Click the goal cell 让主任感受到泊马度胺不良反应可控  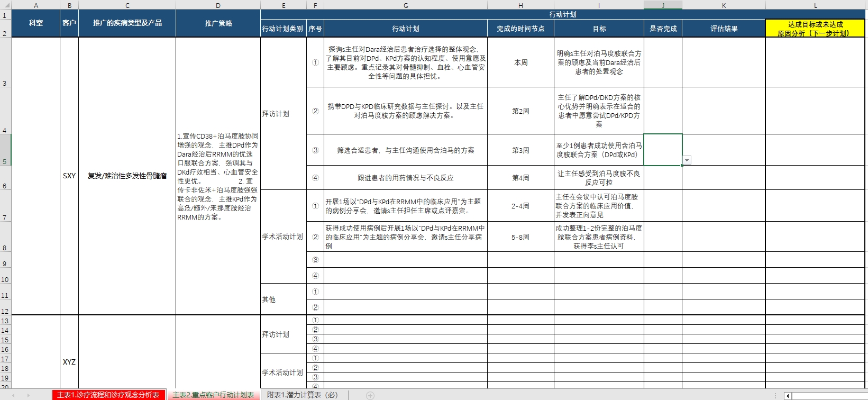[599, 178]
